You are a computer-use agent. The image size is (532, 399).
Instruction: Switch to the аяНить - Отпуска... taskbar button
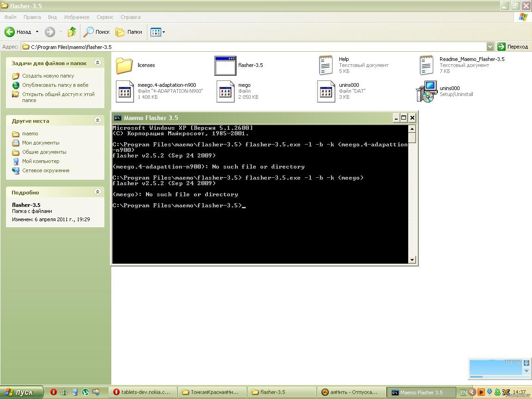click(351, 392)
